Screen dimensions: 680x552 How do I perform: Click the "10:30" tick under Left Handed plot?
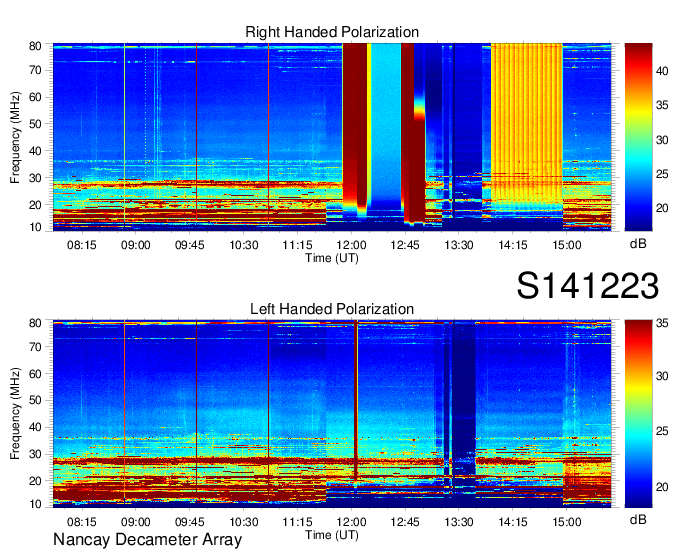pyautogui.click(x=244, y=522)
